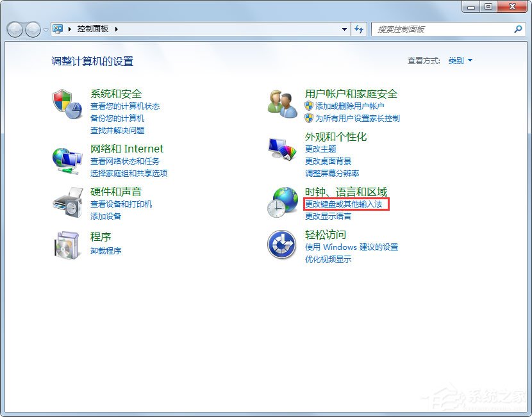This screenshot has width=532, height=417.
Task: Click 为所有用户设置家长控制 shield link
Action: tap(358, 119)
